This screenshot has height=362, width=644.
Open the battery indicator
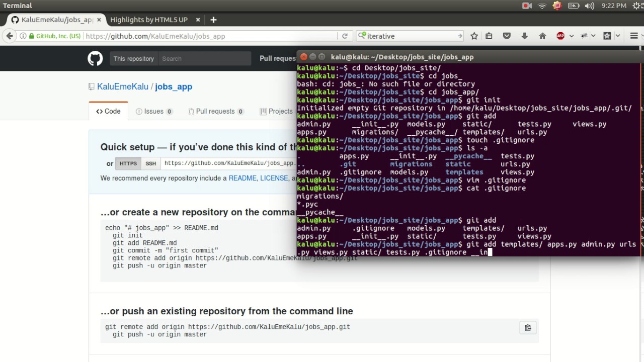click(x=574, y=6)
